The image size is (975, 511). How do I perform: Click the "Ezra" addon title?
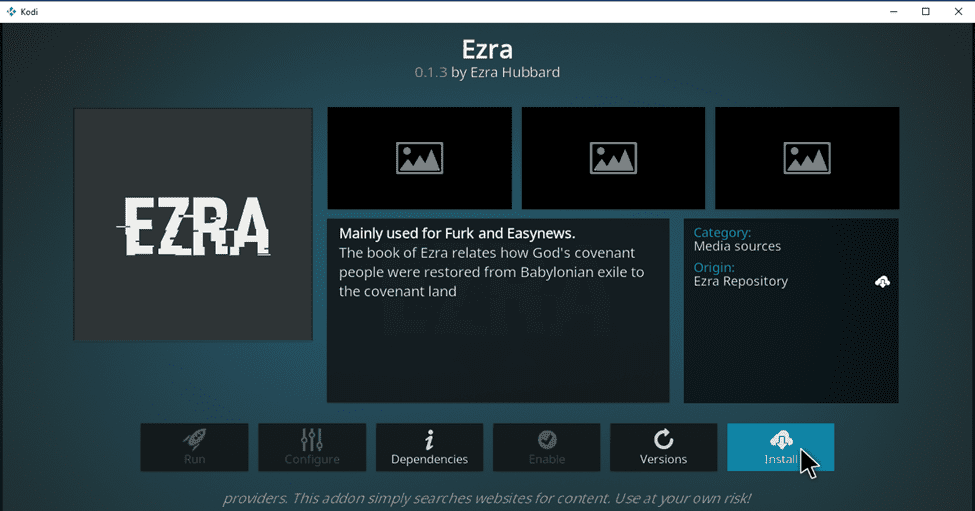[487, 49]
